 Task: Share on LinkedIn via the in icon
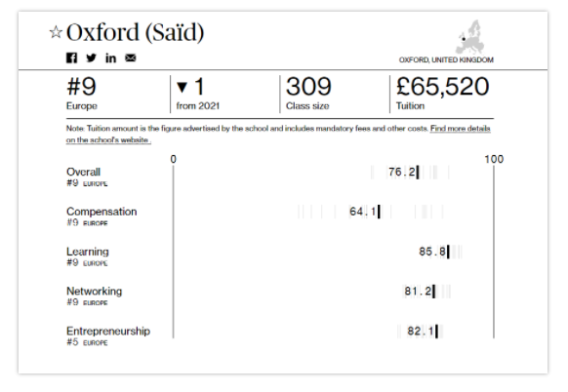(111, 58)
